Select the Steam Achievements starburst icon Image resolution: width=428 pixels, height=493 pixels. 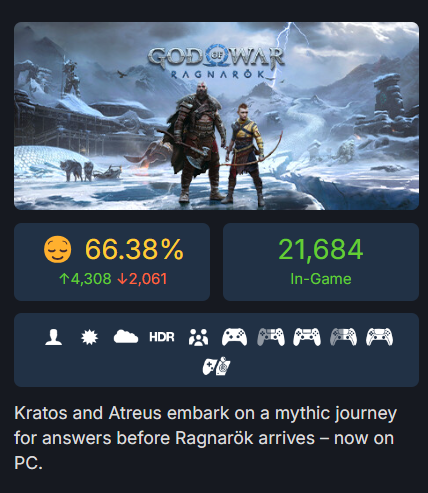pos(90,337)
